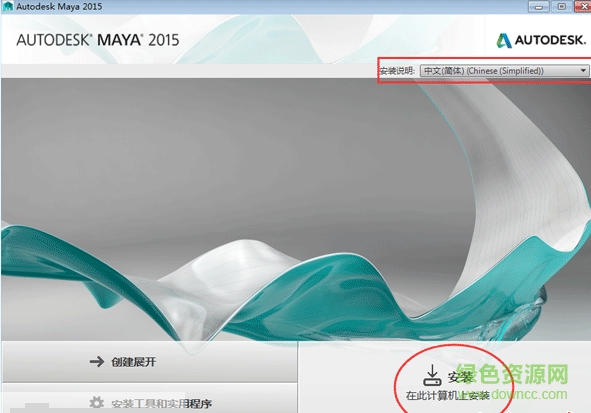Click the AUTODESK MAYA 2015 heading
Image resolution: width=591 pixels, height=413 pixels.
98,40
